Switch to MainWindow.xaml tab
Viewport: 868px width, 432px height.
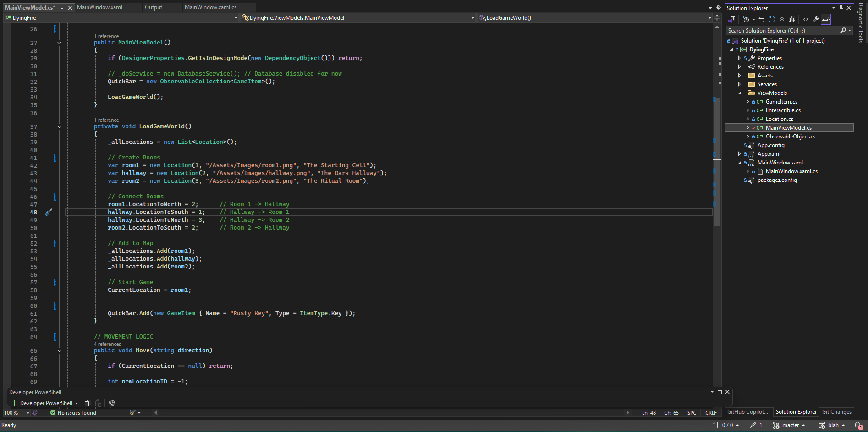pyautogui.click(x=99, y=7)
